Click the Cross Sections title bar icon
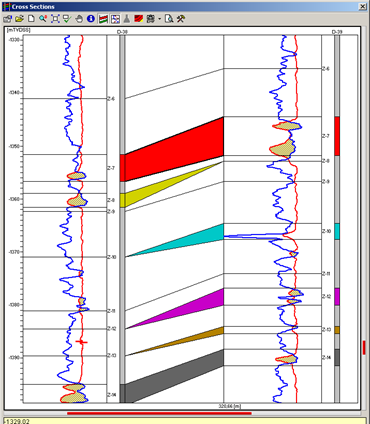 [x=6, y=7]
